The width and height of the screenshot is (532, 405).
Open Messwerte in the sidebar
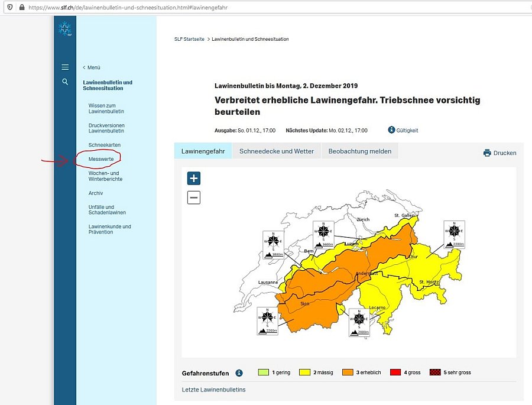coord(101,159)
